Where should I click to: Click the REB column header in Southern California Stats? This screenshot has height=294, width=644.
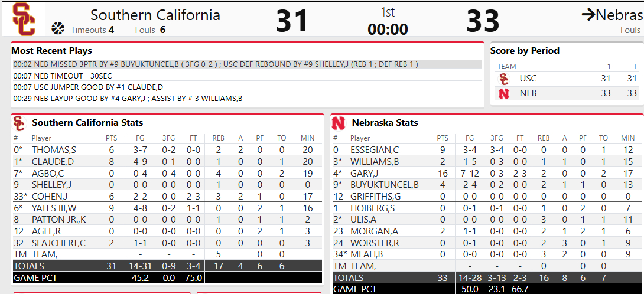pyautogui.click(x=219, y=138)
